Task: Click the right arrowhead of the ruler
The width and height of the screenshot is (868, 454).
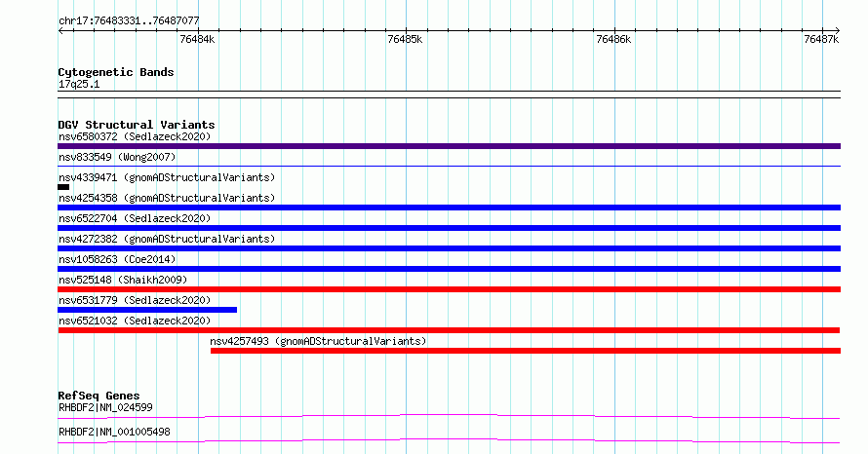Action: [x=837, y=31]
